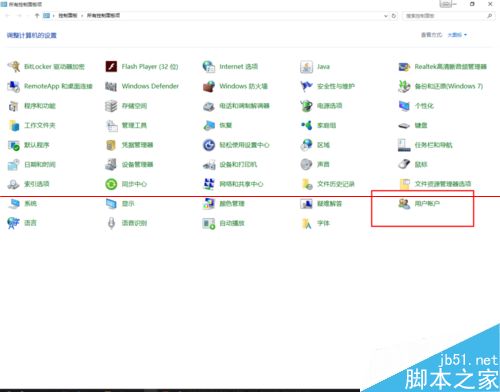The image size is (500, 392).
Task: Open File Explorer Options icon
Action: 404,184
